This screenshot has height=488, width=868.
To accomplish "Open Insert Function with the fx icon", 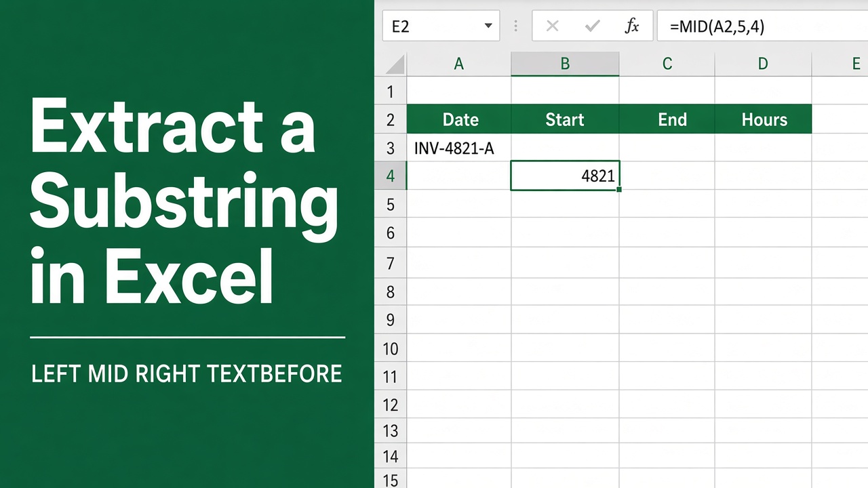I will (x=632, y=26).
